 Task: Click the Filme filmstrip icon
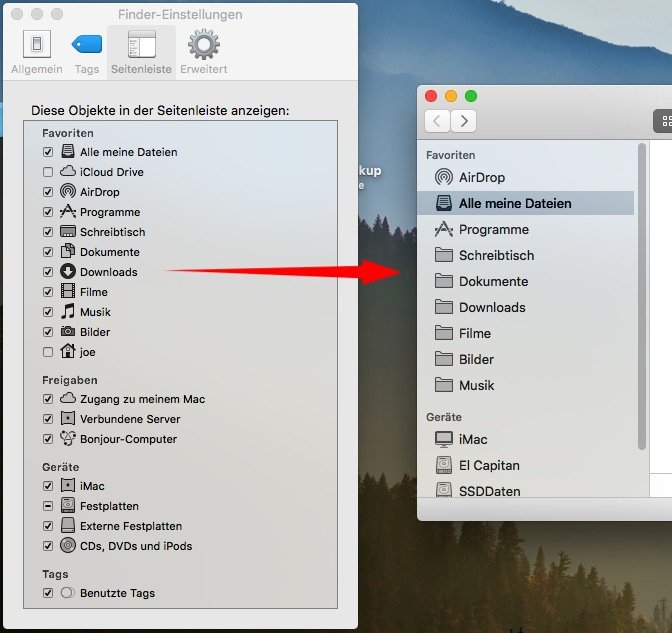point(68,291)
